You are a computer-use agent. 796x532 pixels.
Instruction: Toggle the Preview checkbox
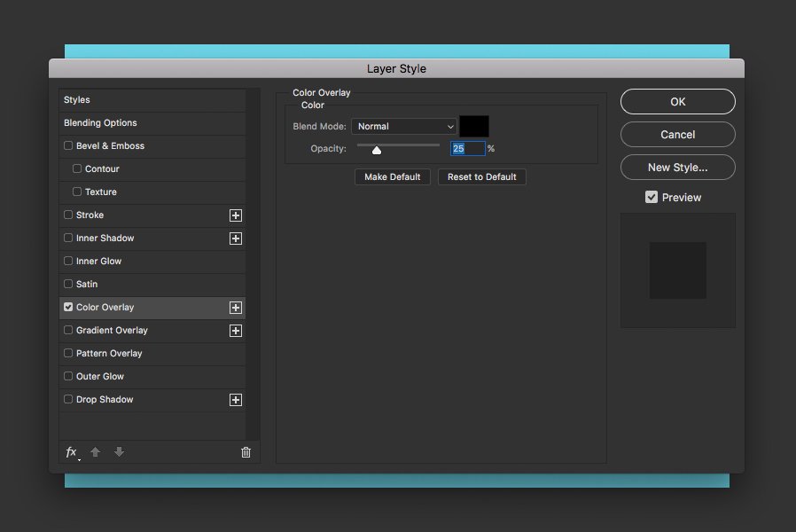point(652,197)
